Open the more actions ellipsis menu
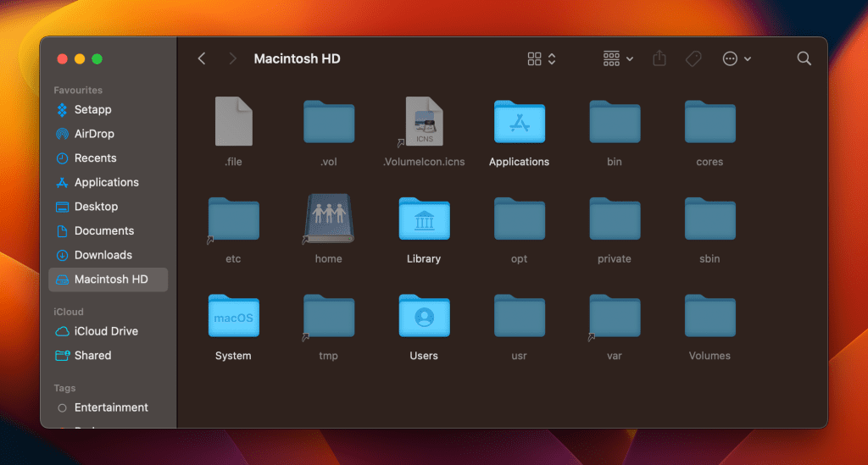The width and height of the screenshot is (868, 465). [736, 58]
